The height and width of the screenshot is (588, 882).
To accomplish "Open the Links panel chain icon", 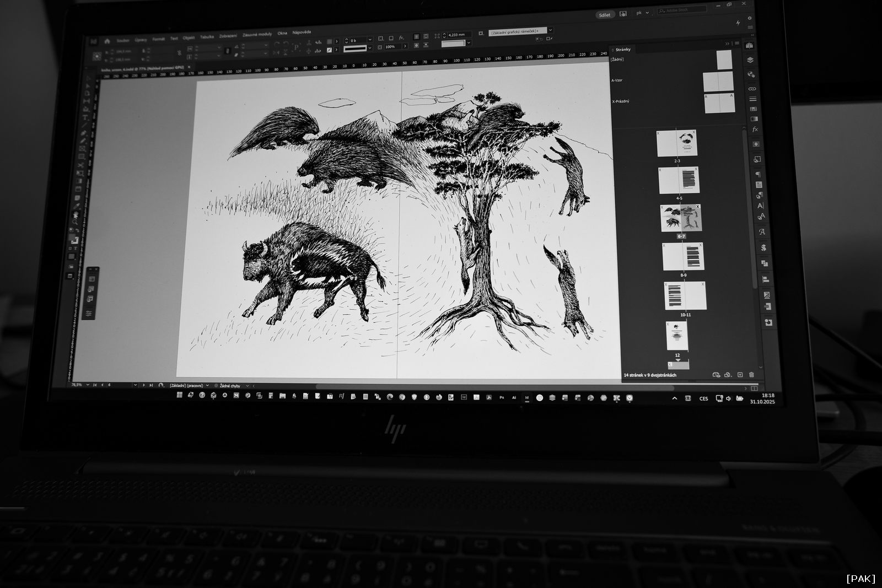I will [x=752, y=88].
